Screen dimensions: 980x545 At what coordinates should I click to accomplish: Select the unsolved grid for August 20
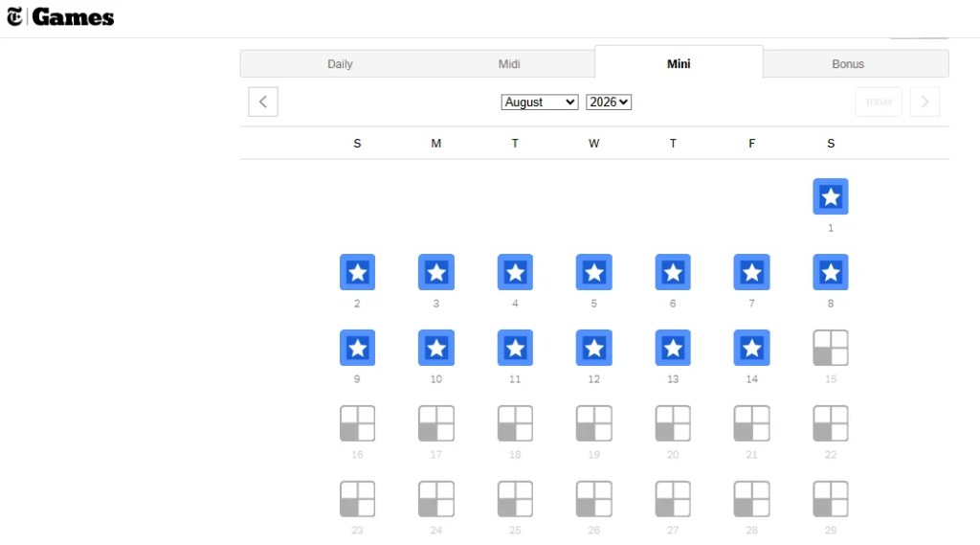pos(673,423)
